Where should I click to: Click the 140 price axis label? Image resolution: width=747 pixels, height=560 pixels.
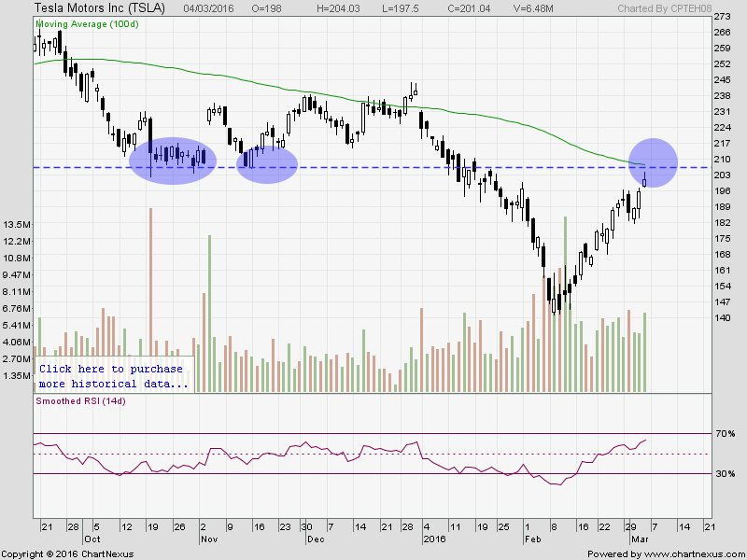pos(723,317)
